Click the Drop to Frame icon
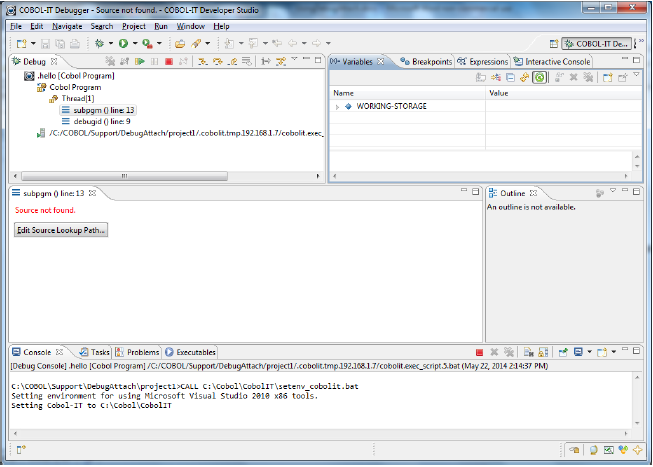 click(x=247, y=62)
